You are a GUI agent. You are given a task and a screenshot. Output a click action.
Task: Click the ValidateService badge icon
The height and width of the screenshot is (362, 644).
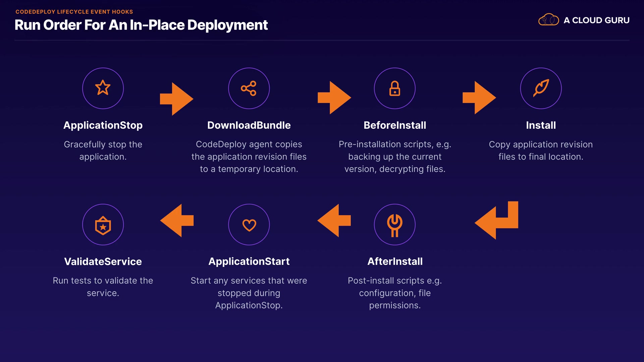pyautogui.click(x=103, y=225)
